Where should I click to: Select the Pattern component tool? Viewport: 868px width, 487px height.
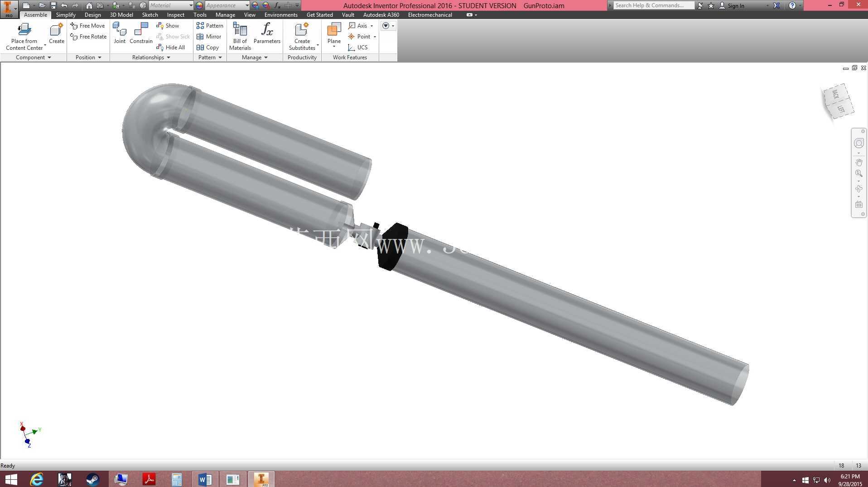210,26
